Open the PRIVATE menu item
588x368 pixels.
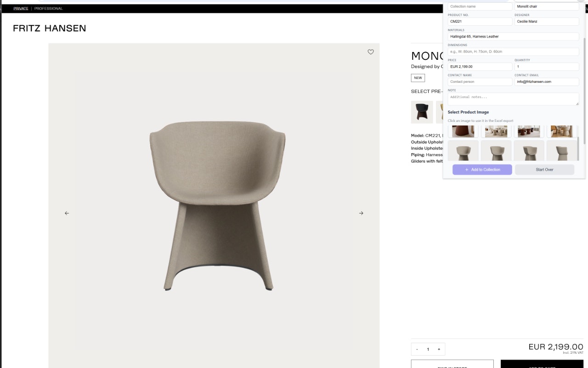(21, 8)
